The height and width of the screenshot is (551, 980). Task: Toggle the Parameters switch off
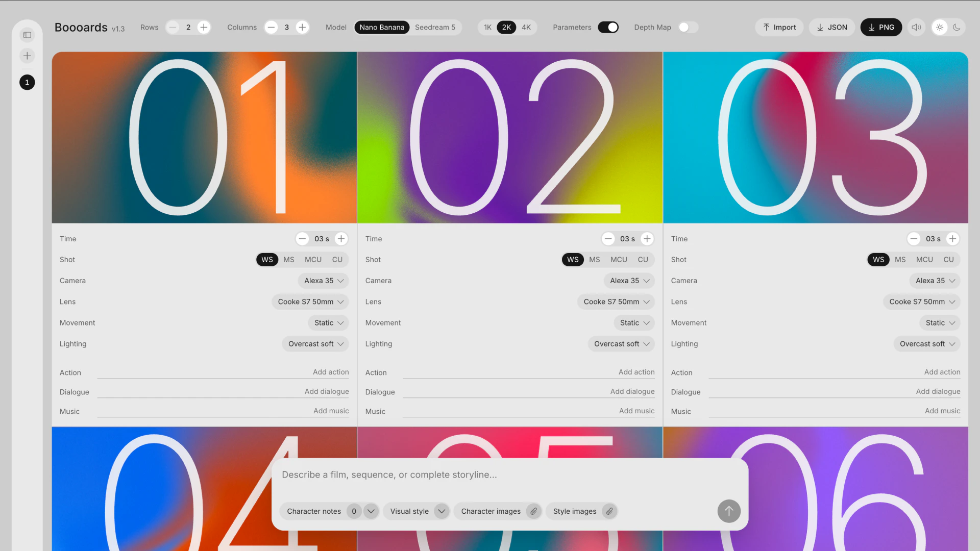pos(608,27)
